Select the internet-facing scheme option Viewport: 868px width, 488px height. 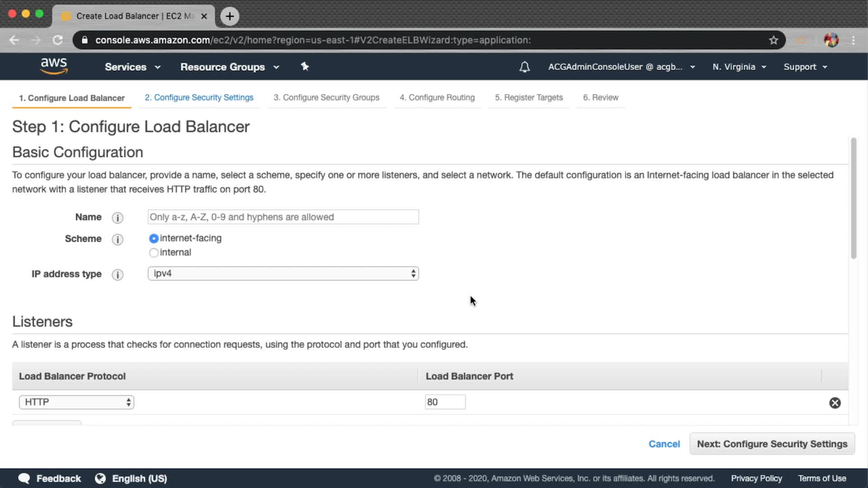pyautogui.click(x=154, y=239)
